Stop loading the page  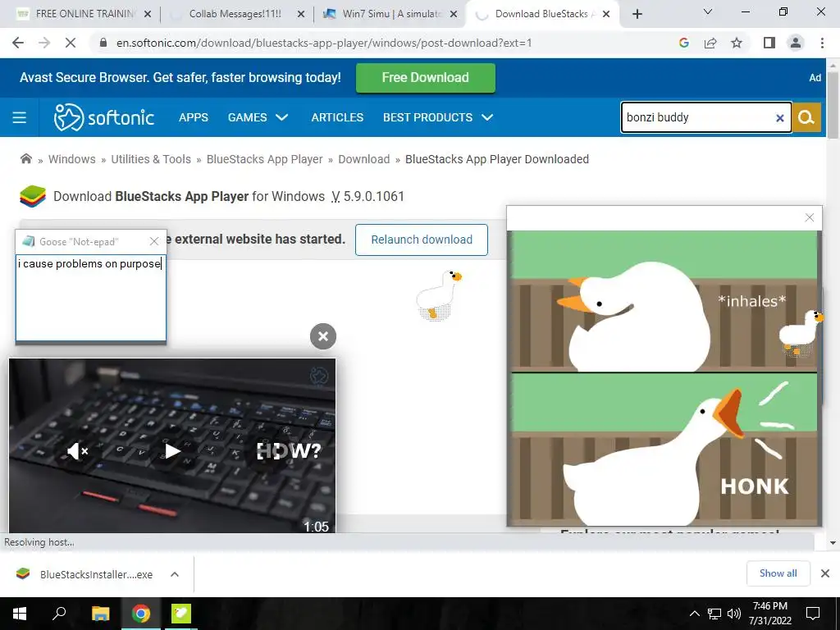coord(71,43)
